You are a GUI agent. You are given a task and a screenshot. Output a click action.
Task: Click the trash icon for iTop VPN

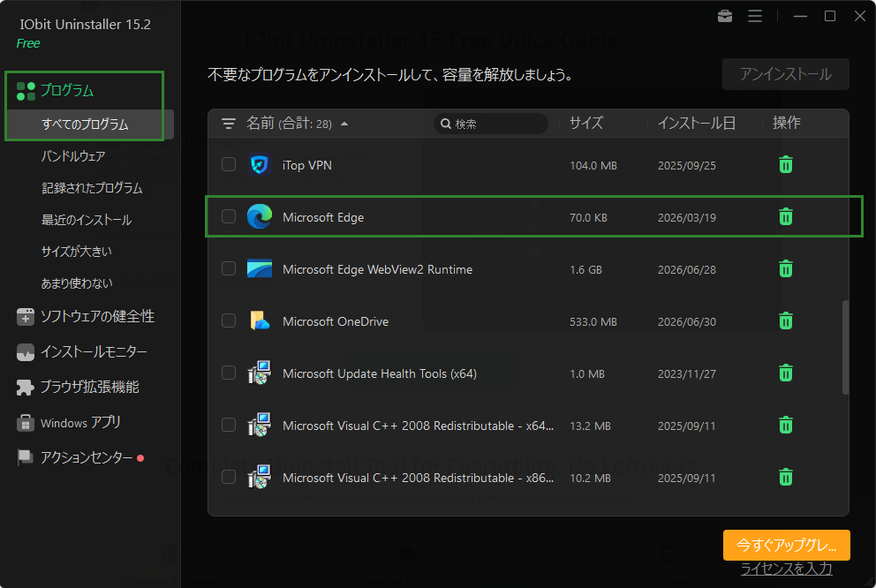pyautogui.click(x=786, y=165)
